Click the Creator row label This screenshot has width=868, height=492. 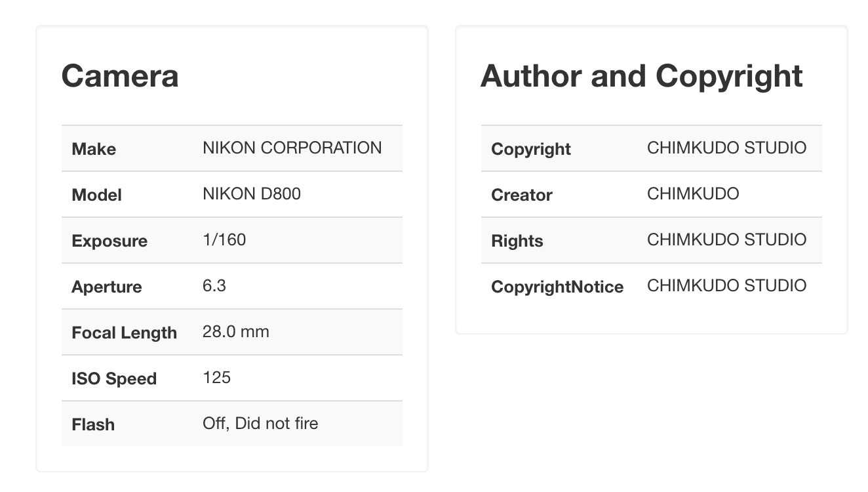(x=522, y=195)
